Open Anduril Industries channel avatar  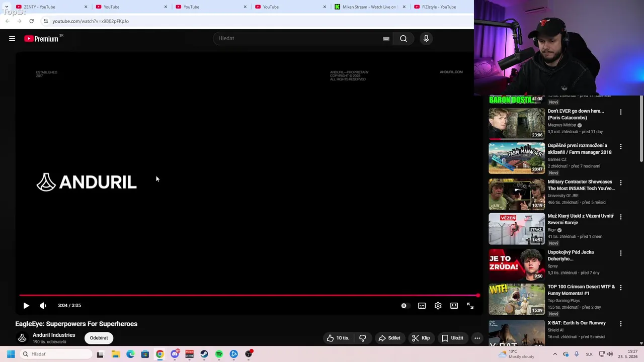coord(22,338)
